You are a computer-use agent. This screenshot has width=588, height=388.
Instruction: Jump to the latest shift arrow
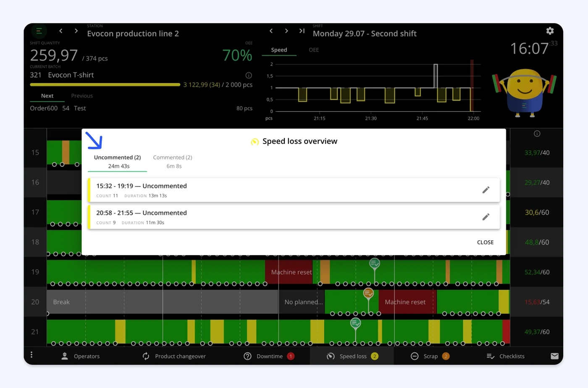point(302,31)
